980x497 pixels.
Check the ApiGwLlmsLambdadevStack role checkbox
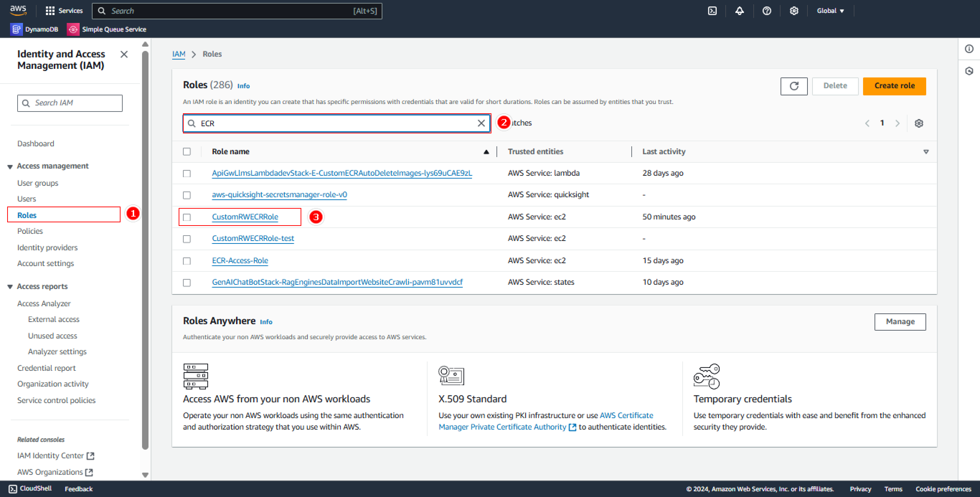point(187,174)
